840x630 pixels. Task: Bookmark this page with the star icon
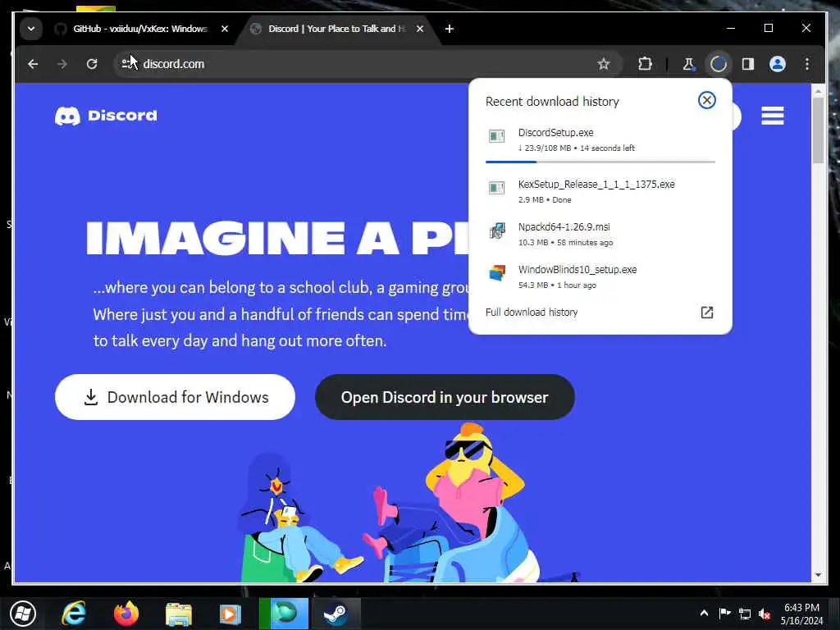[x=604, y=64]
